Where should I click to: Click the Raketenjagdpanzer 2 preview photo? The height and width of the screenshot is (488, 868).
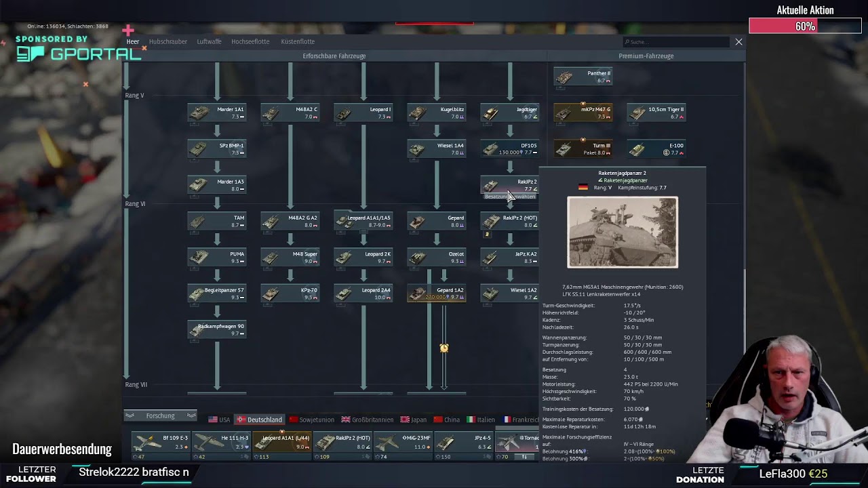[x=623, y=232]
